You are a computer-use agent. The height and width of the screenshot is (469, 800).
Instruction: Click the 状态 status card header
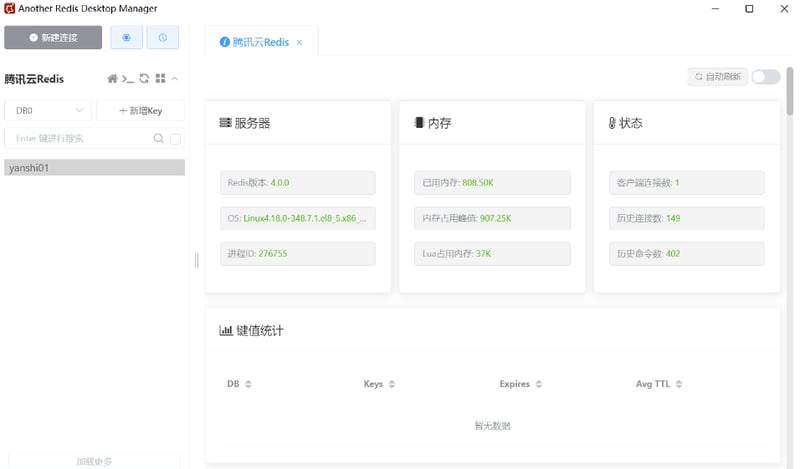(x=687, y=123)
